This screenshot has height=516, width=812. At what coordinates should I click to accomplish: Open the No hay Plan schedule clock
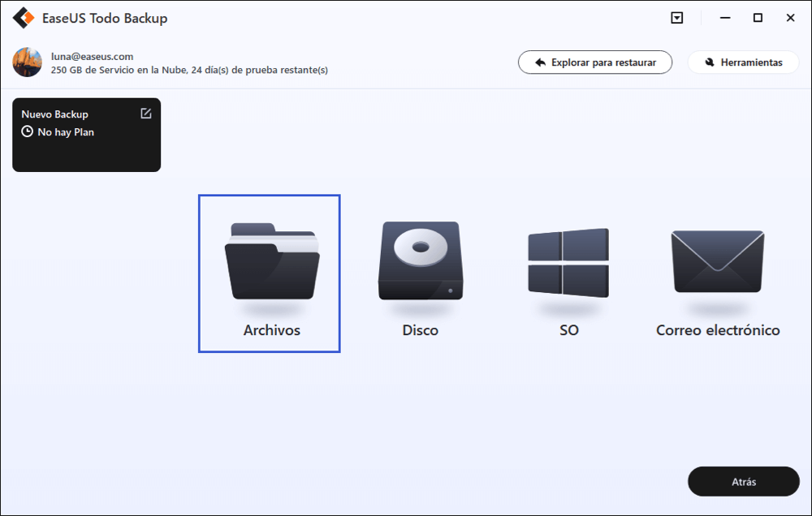[27, 131]
